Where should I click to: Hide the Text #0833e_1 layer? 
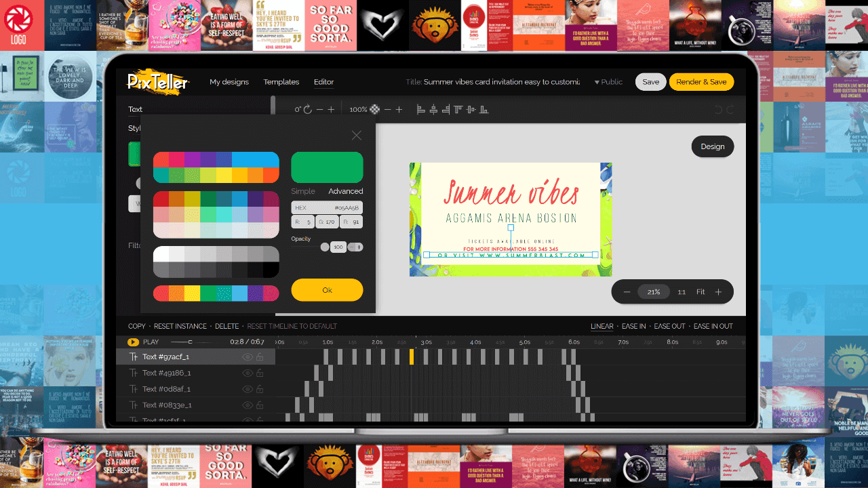tap(248, 405)
